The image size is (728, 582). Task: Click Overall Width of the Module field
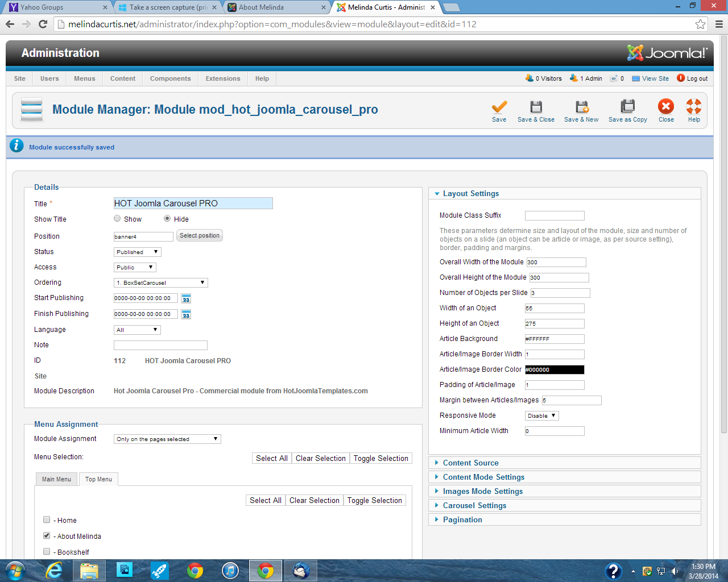tap(556, 262)
